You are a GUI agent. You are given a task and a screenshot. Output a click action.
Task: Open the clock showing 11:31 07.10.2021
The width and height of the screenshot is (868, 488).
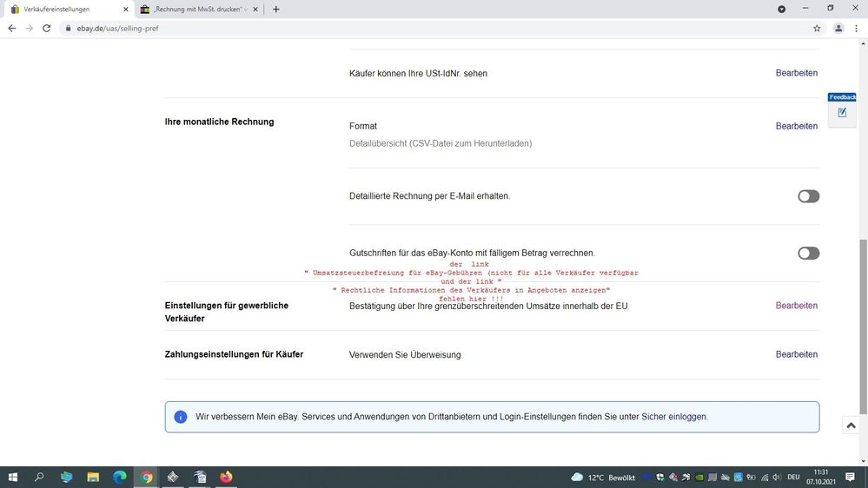[821, 477]
